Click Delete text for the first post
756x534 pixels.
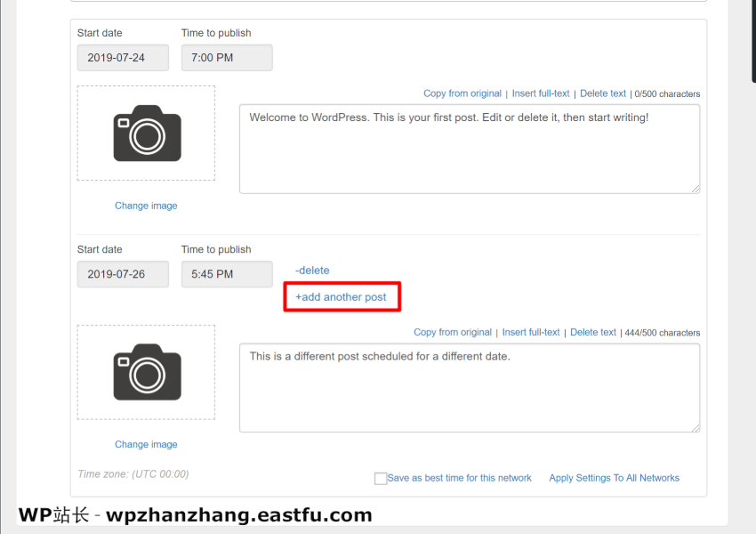pyautogui.click(x=603, y=93)
